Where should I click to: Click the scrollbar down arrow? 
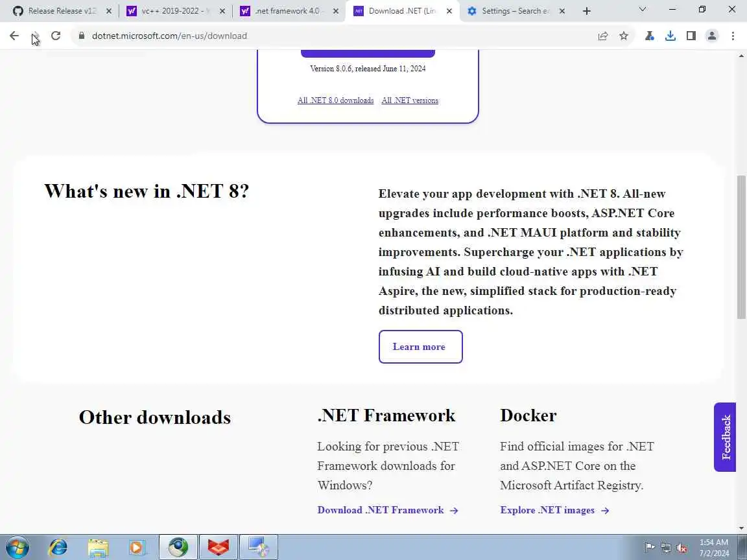click(741, 528)
